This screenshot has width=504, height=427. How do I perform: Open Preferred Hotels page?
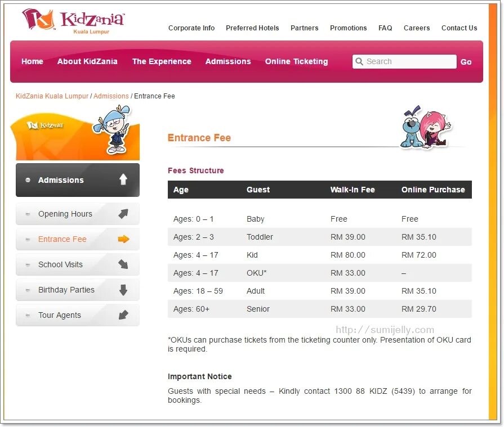252,28
